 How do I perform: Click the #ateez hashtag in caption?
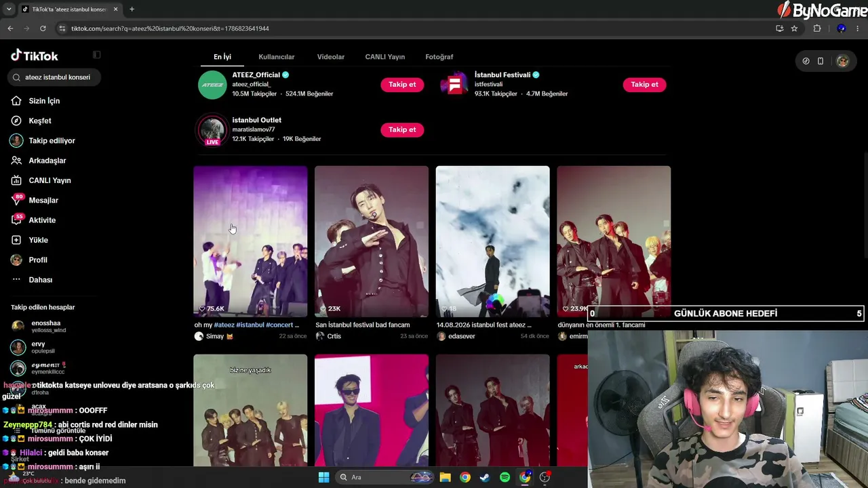224,325
